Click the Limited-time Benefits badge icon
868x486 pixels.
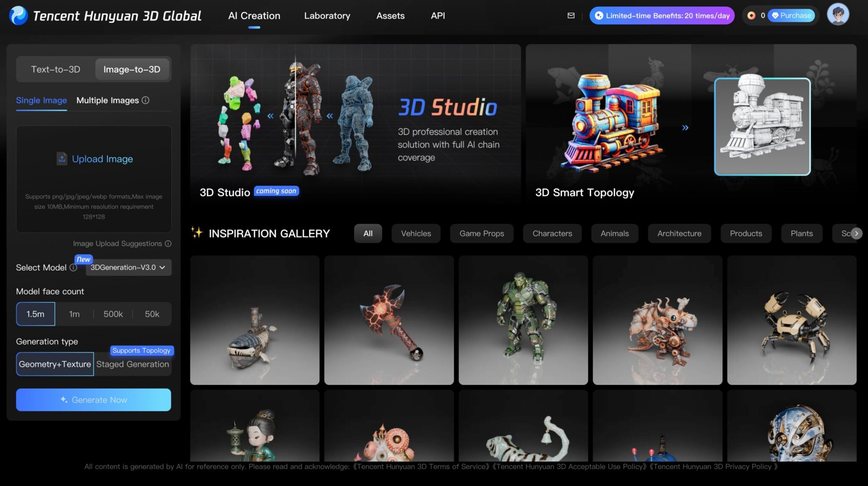coord(598,15)
